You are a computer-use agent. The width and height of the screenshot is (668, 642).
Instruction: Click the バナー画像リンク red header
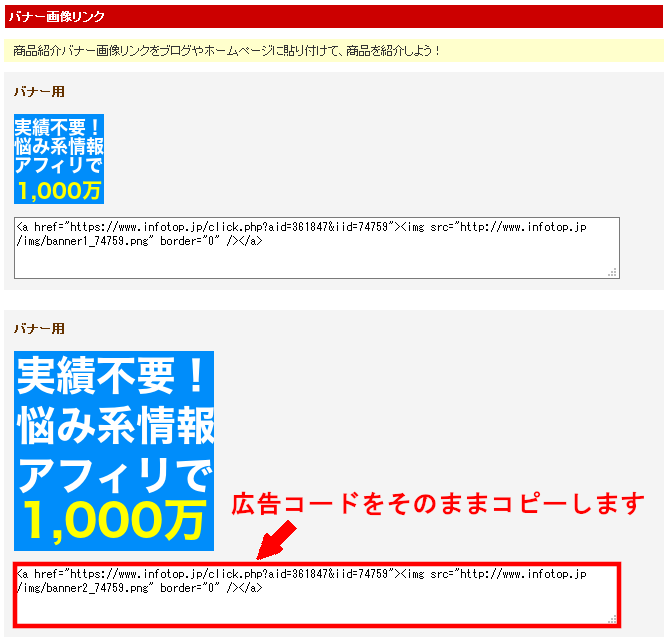(x=334, y=17)
